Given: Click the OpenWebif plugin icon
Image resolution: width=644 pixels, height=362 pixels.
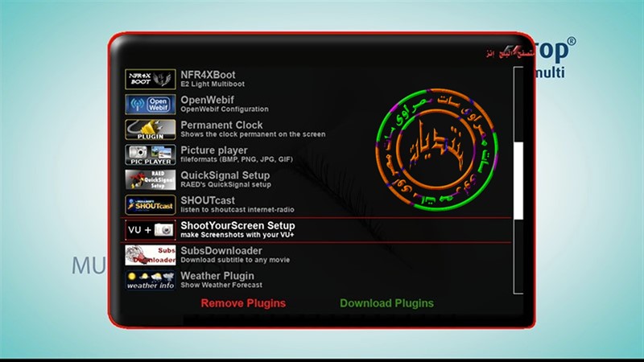Looking at the screenshot, I should [151, 105].
